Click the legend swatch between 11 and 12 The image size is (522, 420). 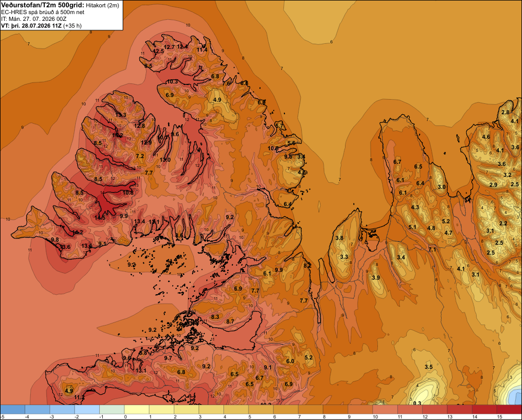pos(410,410)
